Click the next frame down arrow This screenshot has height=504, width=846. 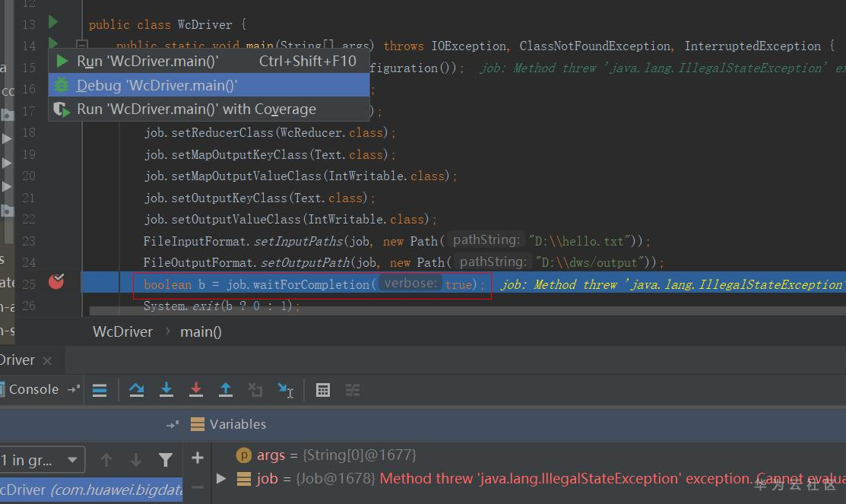point(136,460)
